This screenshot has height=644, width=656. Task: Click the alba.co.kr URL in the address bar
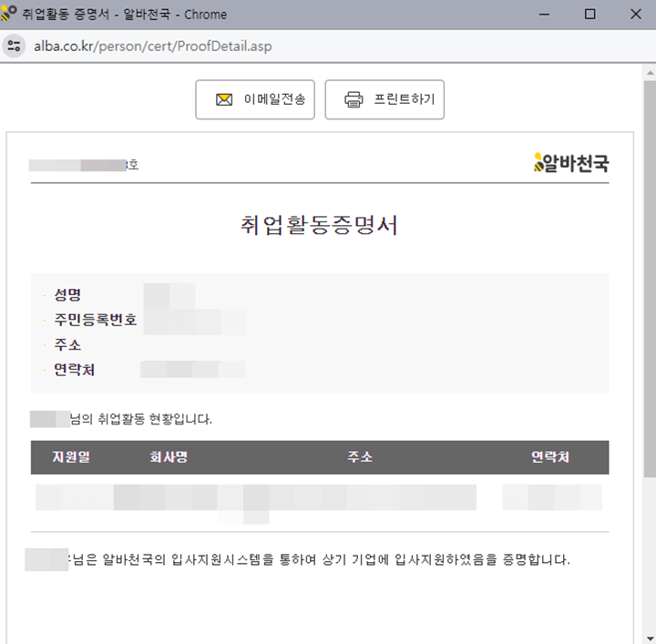click(x=153, y=46)
